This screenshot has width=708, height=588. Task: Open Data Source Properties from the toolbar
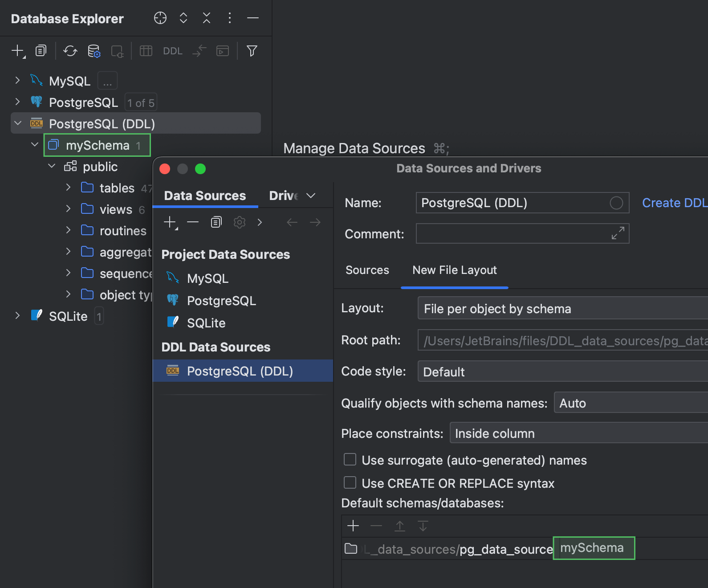click(94, 51)
